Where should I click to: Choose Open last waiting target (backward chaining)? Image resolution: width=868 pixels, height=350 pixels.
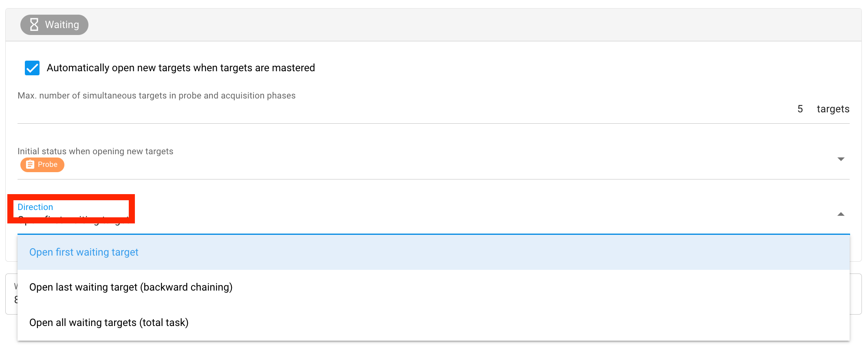tap(131, 287)
